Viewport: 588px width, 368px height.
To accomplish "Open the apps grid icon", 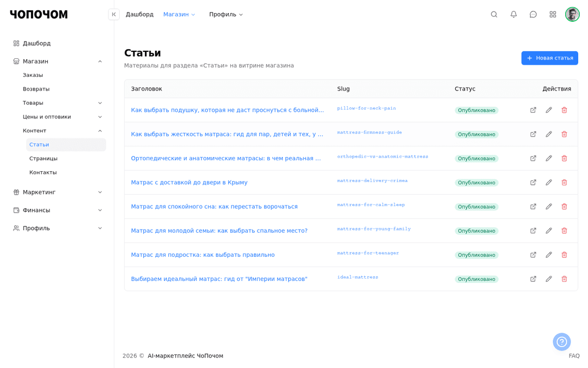I will tap(553, 14).
